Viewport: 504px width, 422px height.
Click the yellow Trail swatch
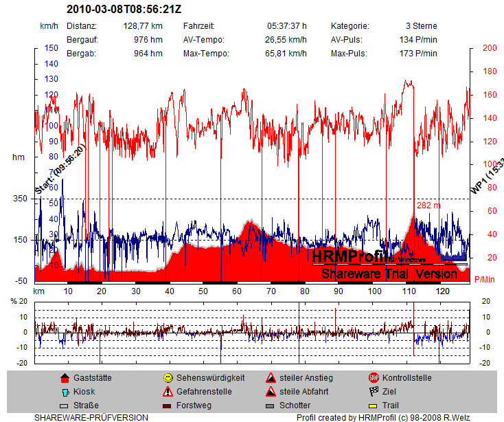coord(374,406)
